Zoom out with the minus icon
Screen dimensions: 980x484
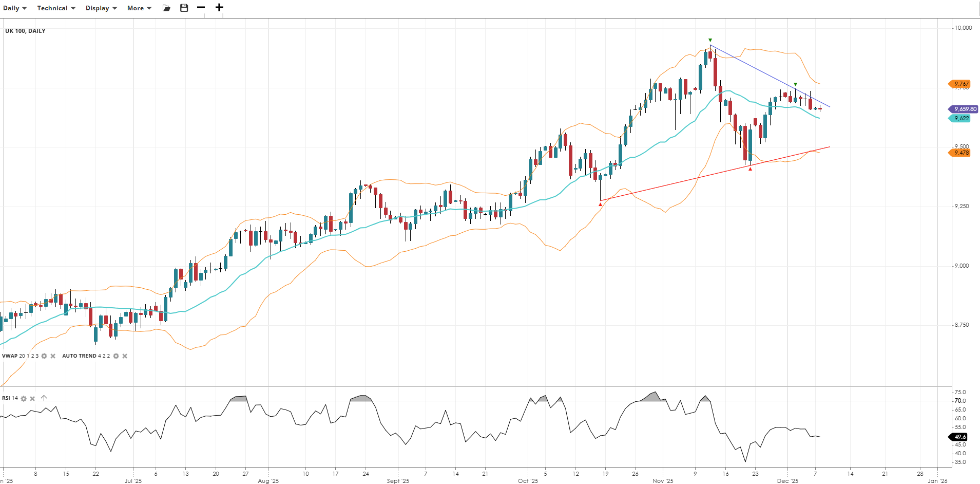pyautogui.click(x=201, y=8)
